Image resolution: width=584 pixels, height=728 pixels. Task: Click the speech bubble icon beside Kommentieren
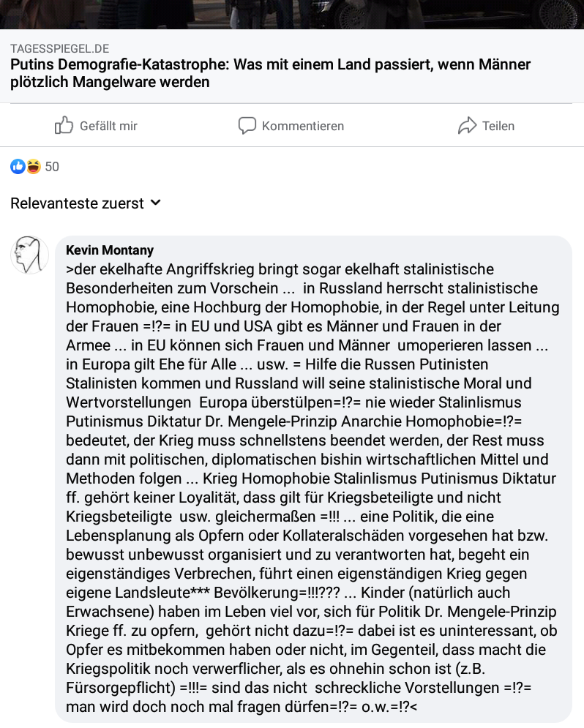247,126
